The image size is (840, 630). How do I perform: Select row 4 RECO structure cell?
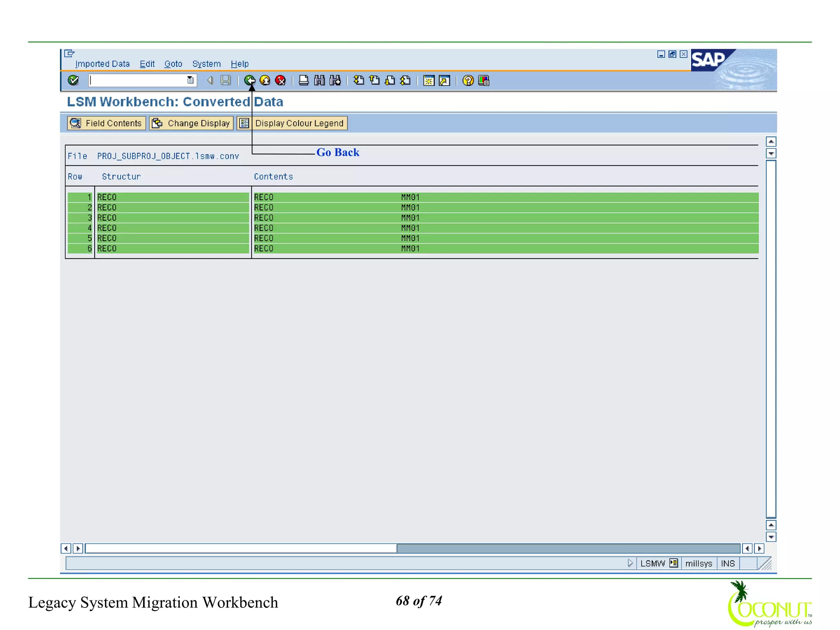[x=173, y=228]
